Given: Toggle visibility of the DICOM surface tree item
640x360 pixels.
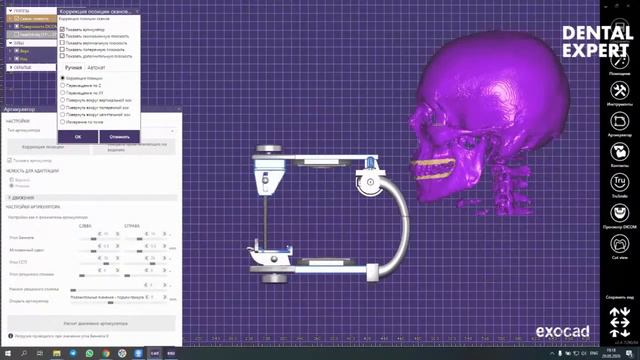Looking at the screenshot, I should 17,27.
